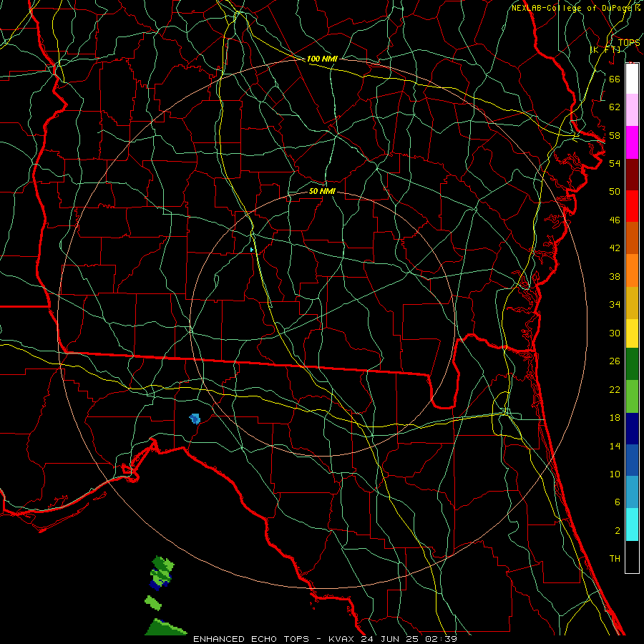Select the bright red legend swatch
644x644 pixels.
click(632, 206)
